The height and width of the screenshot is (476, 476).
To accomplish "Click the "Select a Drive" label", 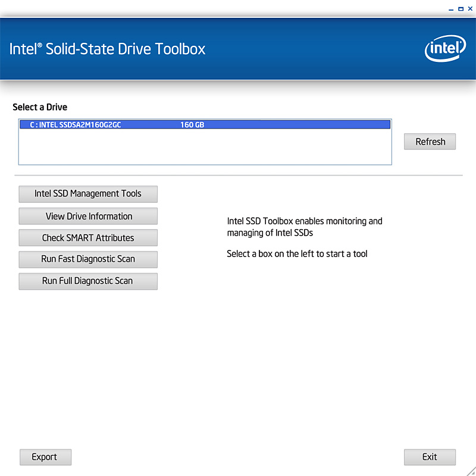I will pos(40,107).
